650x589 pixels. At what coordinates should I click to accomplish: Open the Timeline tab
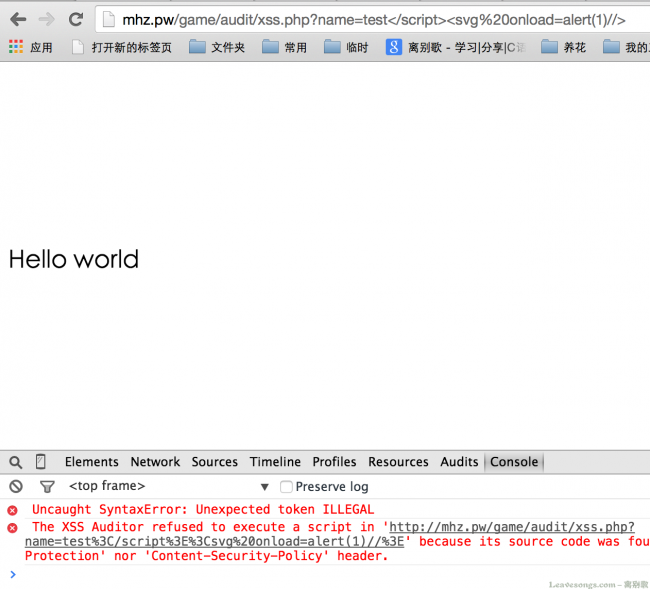(x=275, y=462)
